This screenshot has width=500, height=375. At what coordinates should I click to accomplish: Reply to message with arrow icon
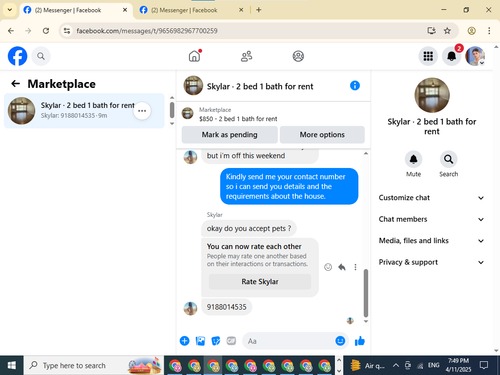[x=342, y=267]
